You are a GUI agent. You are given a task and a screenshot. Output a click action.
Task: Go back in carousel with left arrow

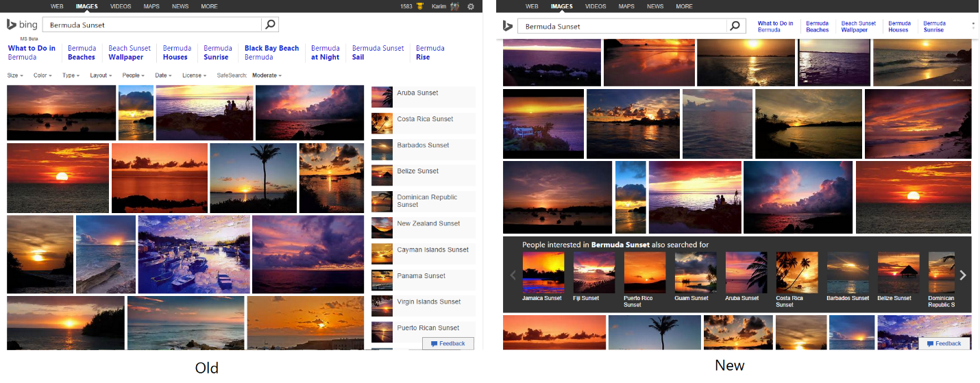(x=512, y=275)
